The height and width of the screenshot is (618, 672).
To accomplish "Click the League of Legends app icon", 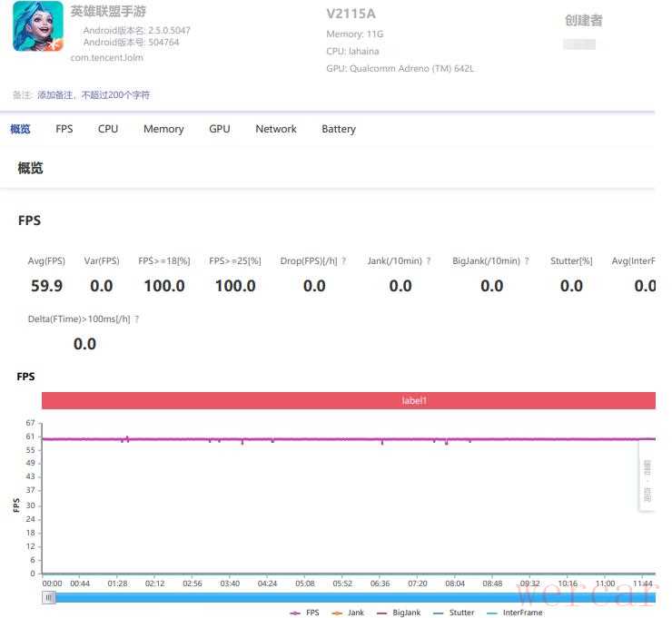I will [x=37, y=26].
